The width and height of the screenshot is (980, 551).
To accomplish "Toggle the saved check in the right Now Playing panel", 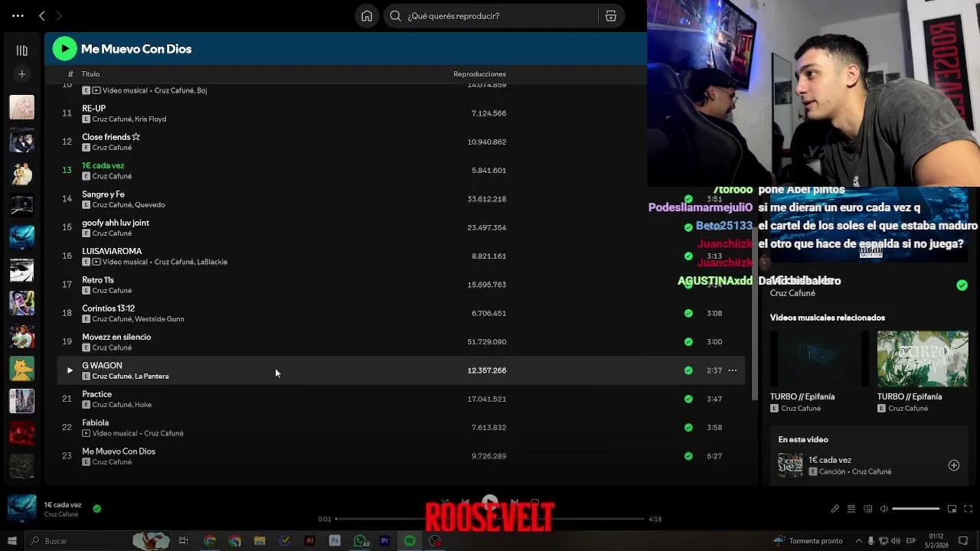I will (x=962, y=285).
